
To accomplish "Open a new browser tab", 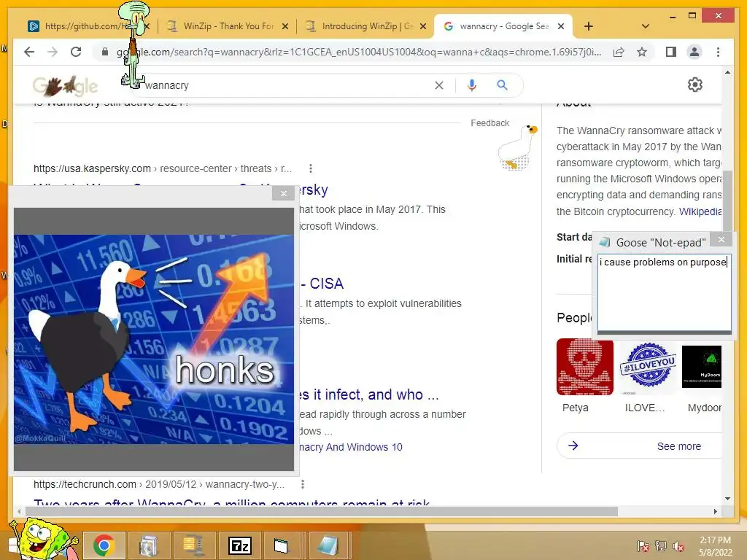I will coord(589,26).
